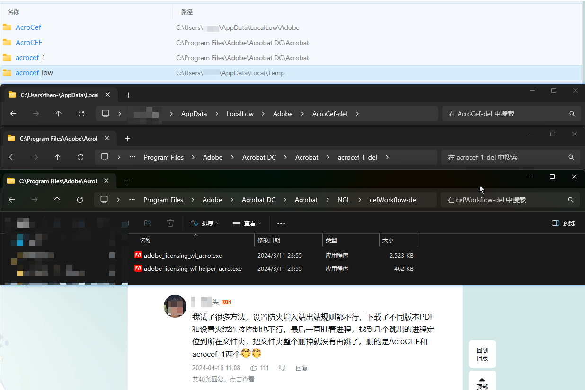Open the 排序 sort dropdown
This screenshot has width=585, height=392.
click(x=205, y=223)
